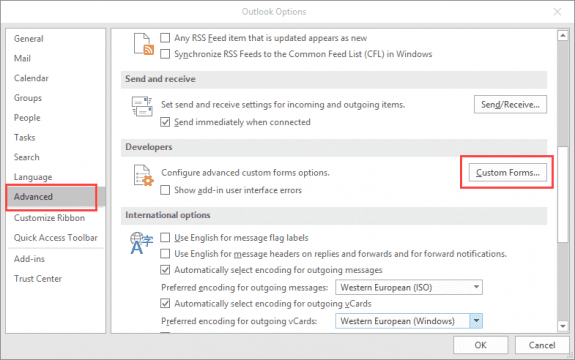Click the scrollbar up arrow
Viewport: 575px width, 360px height.
tap(563, 36)
